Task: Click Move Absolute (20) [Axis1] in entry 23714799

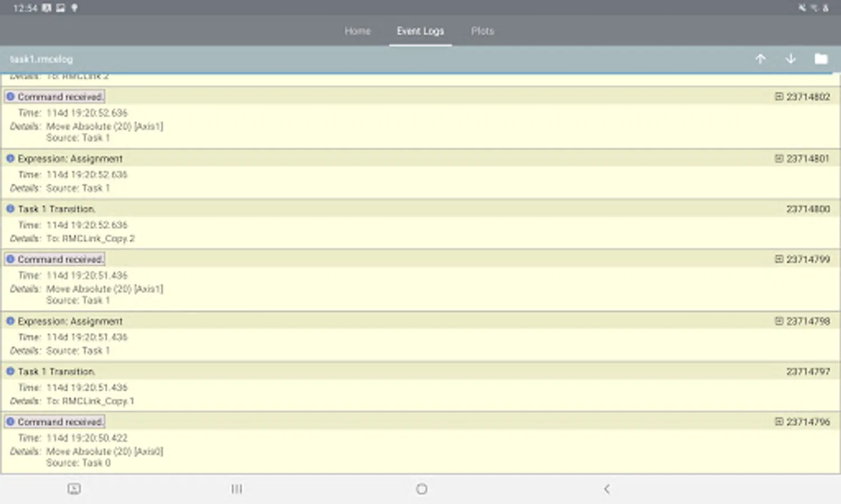Action: coord(105,289)
